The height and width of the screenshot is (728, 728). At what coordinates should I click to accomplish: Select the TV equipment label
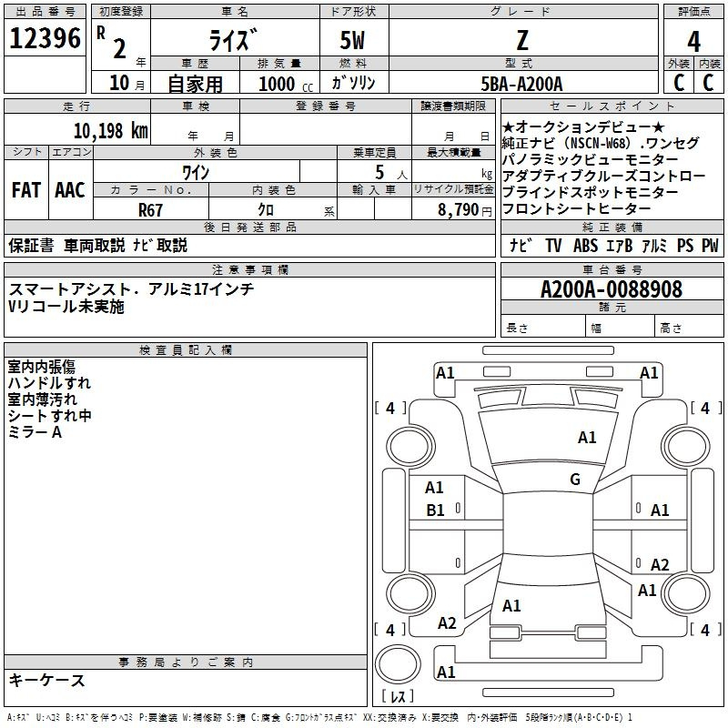click(553, 246)
